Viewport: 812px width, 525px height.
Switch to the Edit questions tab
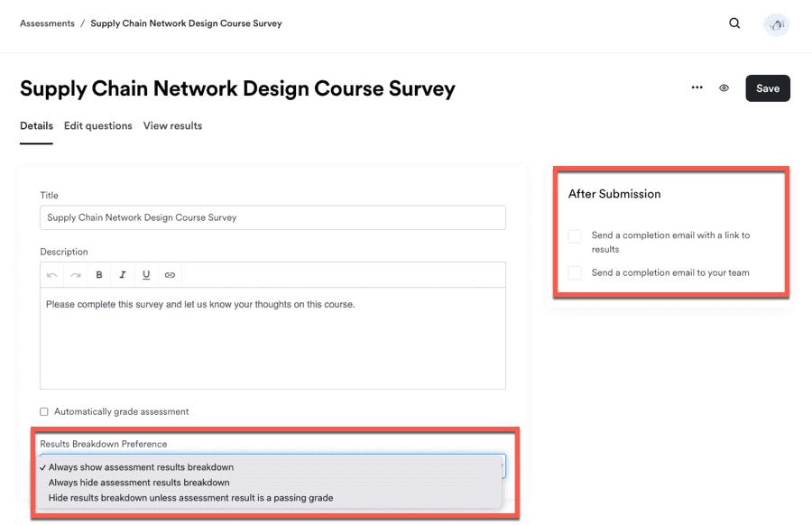(x=97, y=126)
